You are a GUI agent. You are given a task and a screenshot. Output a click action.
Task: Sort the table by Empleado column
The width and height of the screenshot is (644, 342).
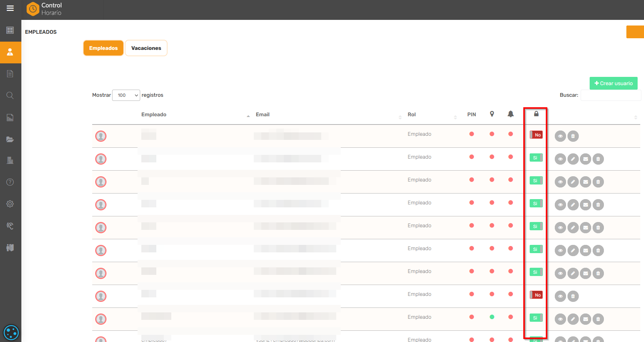pyautogui.click(x=154, y=115)
